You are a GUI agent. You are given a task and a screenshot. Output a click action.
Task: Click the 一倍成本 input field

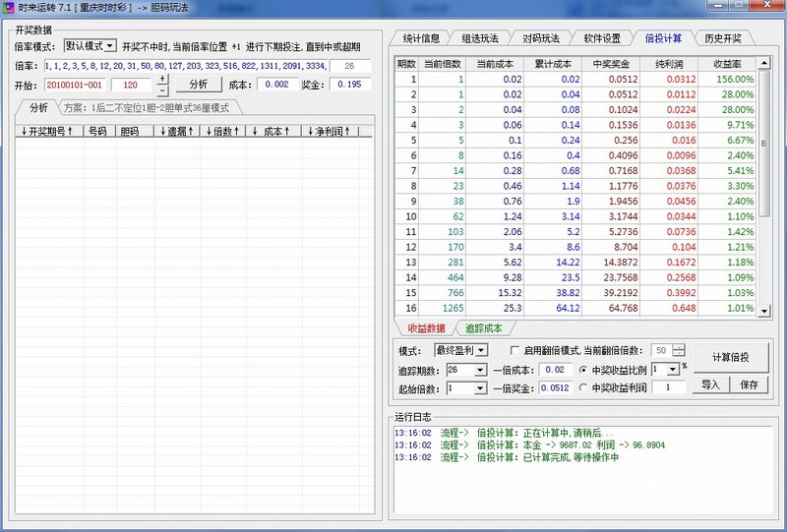[557, 370]
